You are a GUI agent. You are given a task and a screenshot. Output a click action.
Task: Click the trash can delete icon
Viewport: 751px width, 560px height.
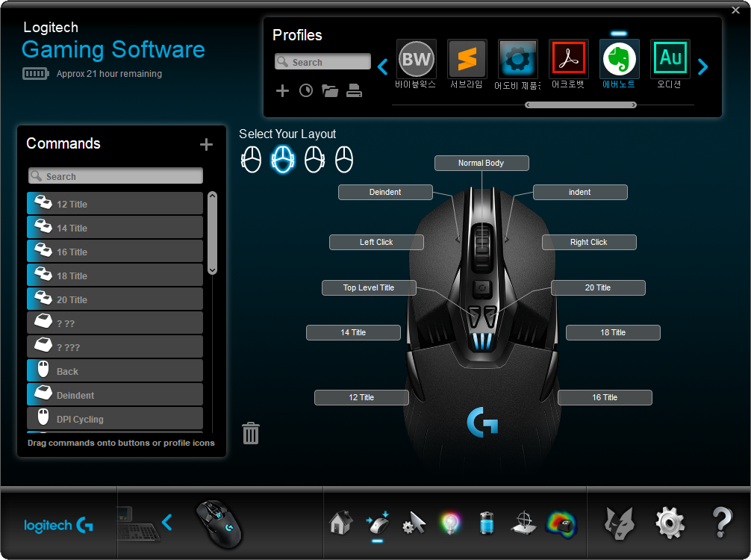coord(251,433)
